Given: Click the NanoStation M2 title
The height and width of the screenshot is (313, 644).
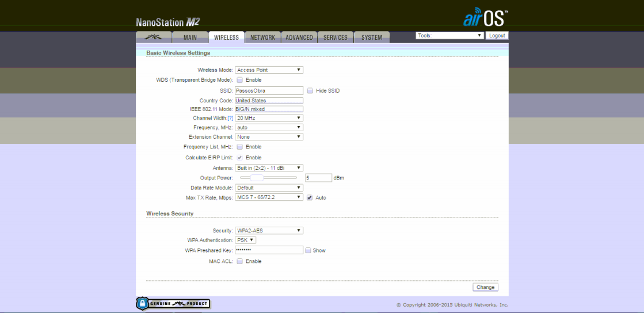Looking at the screenshot, I should 168,22.
